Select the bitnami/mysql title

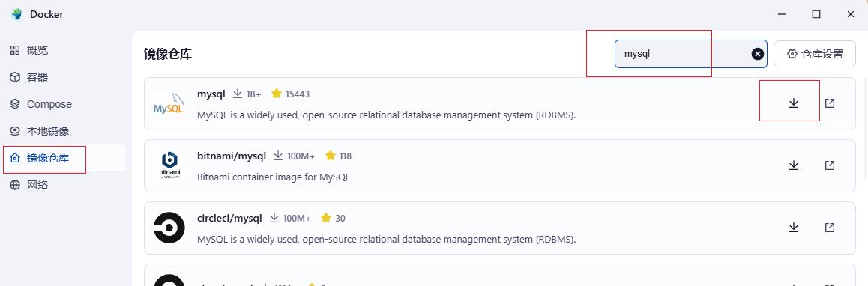click(x=232, y=156)
